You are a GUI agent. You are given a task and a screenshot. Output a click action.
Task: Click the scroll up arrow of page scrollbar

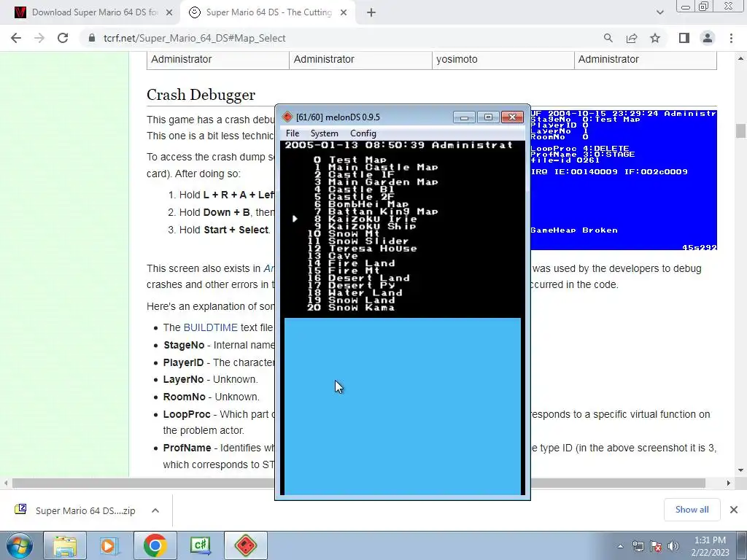(x=740, y=58)
